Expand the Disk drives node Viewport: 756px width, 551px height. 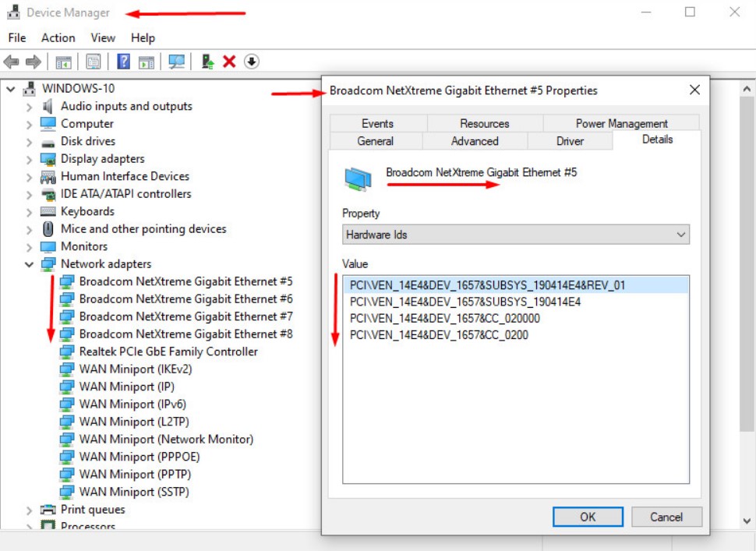[30, 142]
